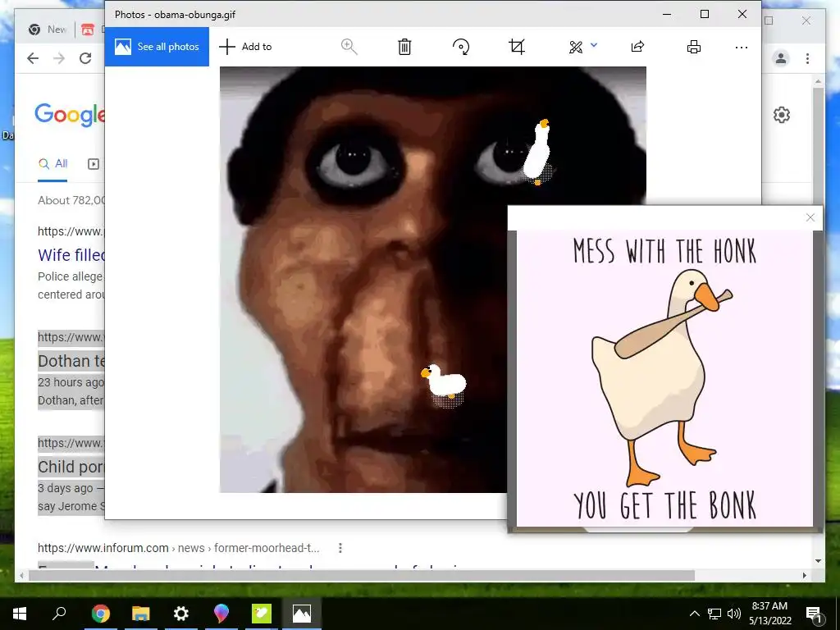Click Chrome forward navigation arrow
This screenshot has height=630, width=840.
[59, 58]
